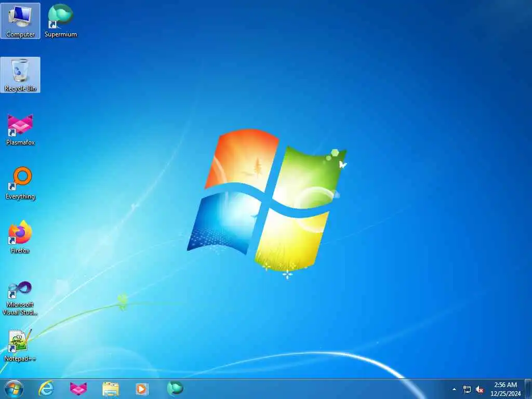Launch Supermium from the taskbar
This screenshot has height=399, width=532.
175,388
